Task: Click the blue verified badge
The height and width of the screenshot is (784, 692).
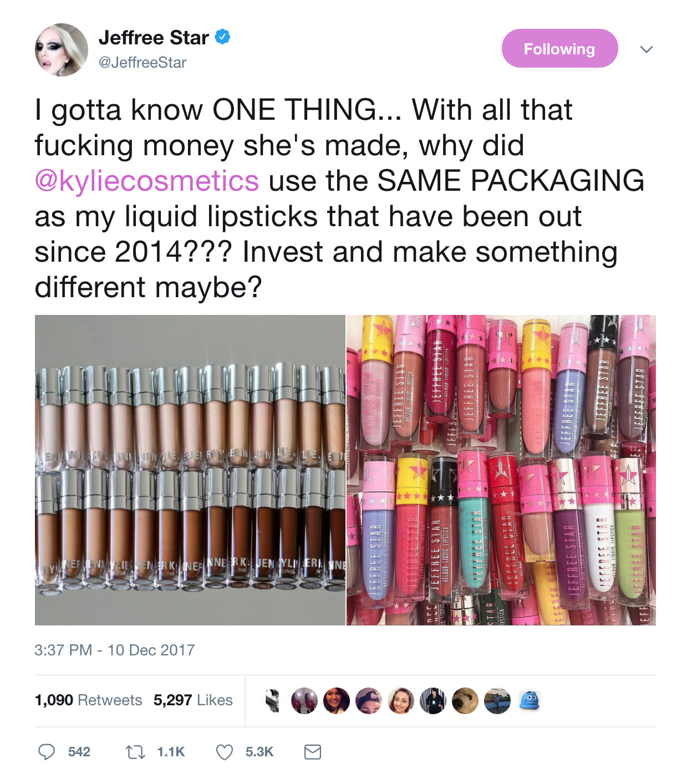Action: [222, 37]
